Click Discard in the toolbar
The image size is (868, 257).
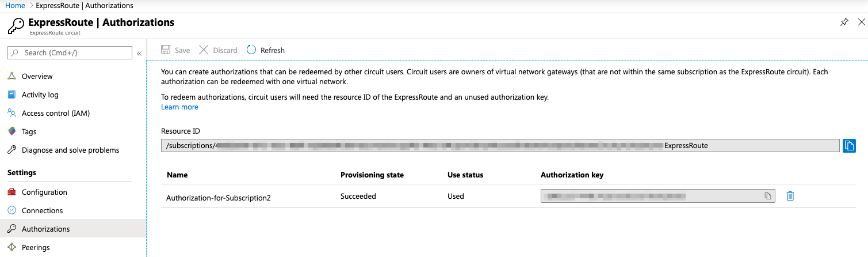pos(219,50)
